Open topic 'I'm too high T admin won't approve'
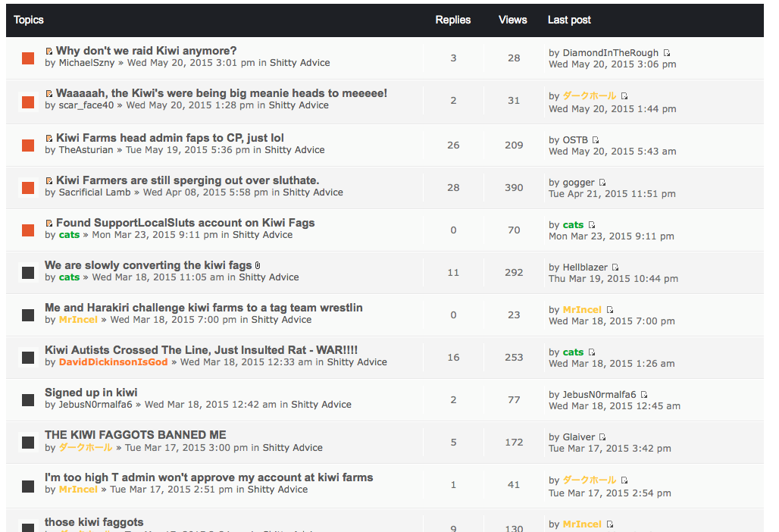Screen dimensions: 779x532 pyautogui.click(x=208, y=477)
